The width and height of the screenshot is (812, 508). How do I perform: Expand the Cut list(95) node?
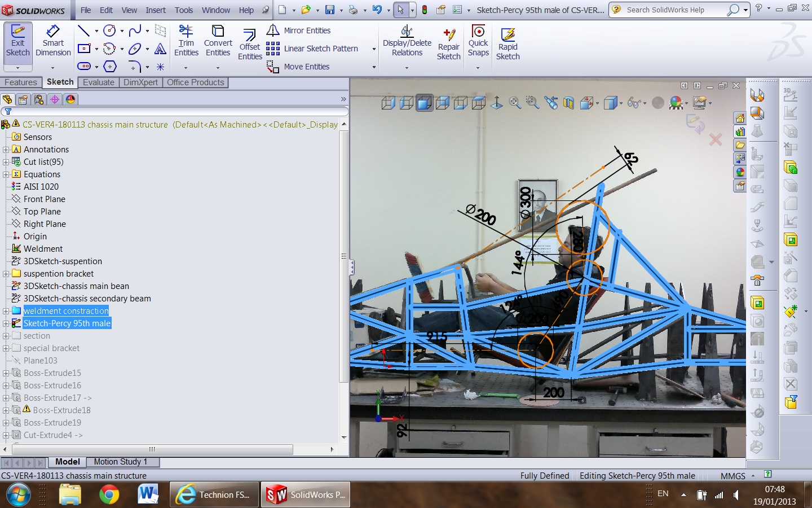tap(6, 162)
